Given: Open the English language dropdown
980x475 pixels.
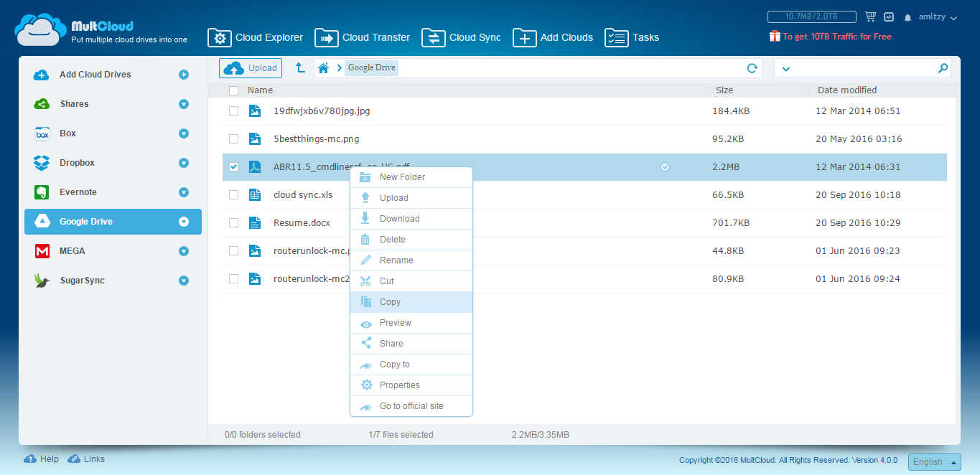Looking at the screenshot, I should 934,462.
